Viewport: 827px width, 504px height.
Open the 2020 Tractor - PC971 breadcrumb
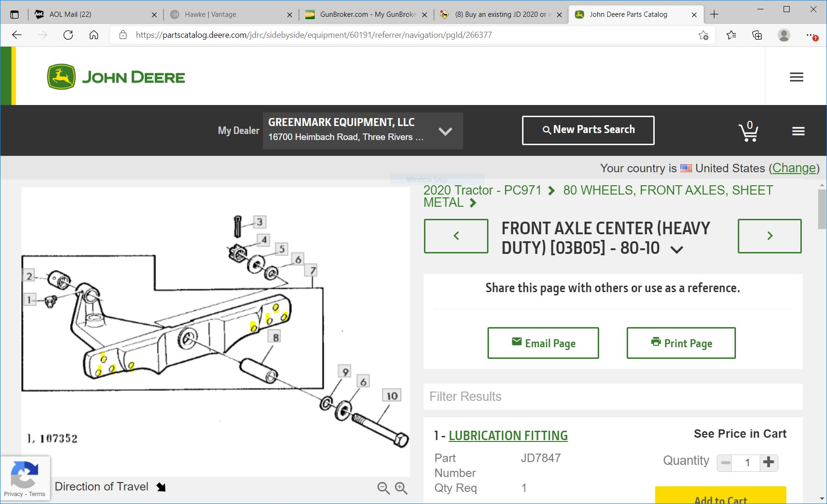(482, 190)
